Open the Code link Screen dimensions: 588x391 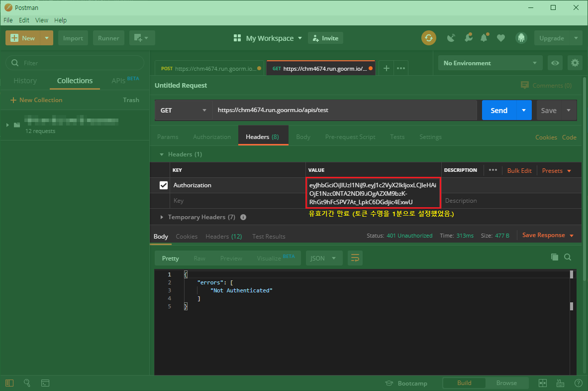tap(569, 137)
